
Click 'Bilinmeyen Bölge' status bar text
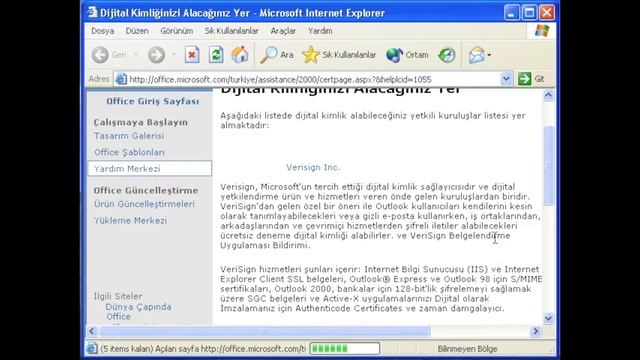(x=467, y=349)
